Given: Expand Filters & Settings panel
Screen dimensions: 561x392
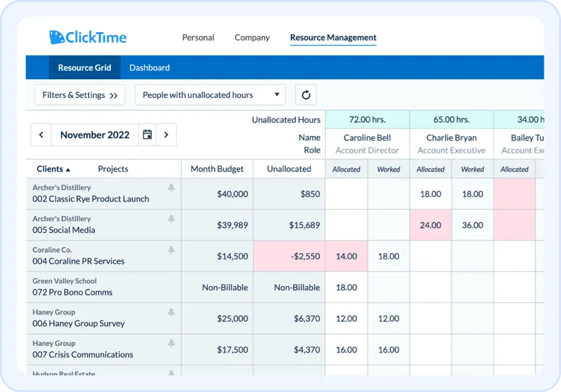Looking at the screenshot, I should click(x=80, y=95).
